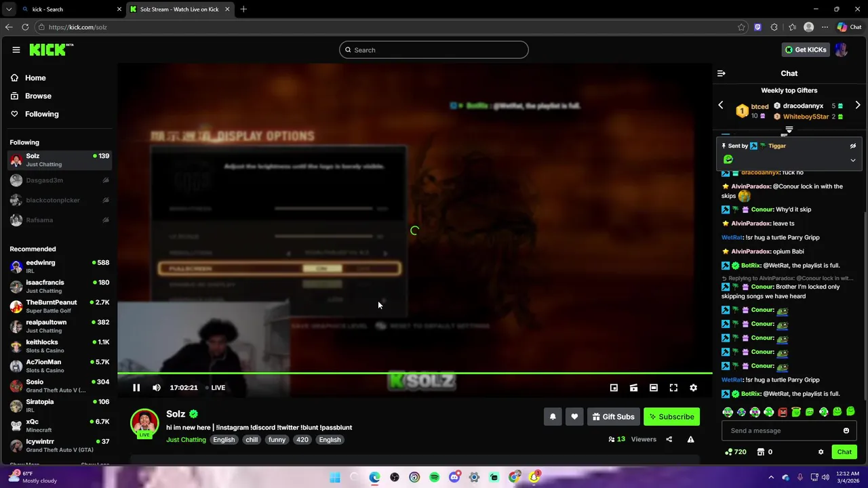The image size is (868, 488).
Task: Pause the live stream
Action: pos(136,388)
